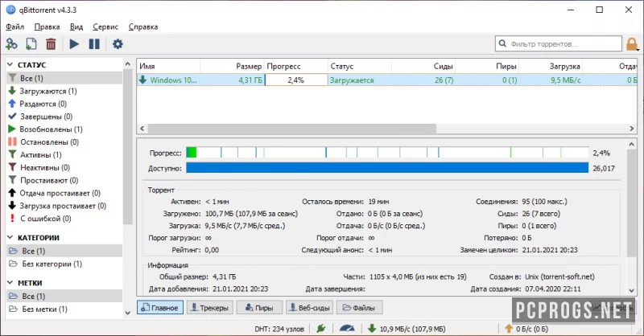Click the search magnifier icon in filter box

pyautogui.click(x=502, y=43)
